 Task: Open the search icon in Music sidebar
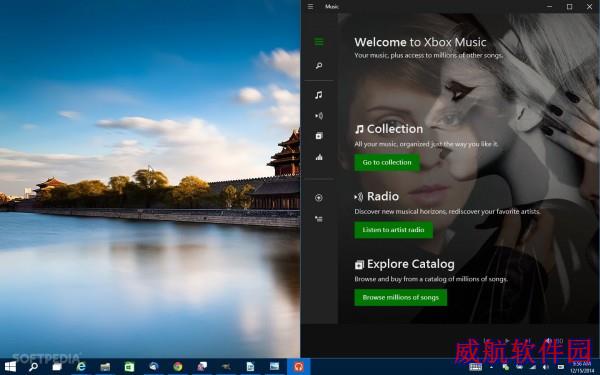319,66
